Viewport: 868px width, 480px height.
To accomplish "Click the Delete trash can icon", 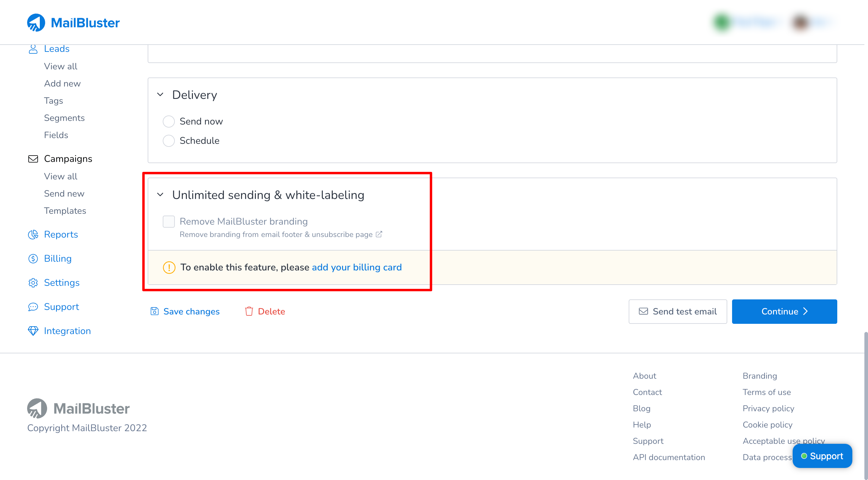I will [249, 311].
